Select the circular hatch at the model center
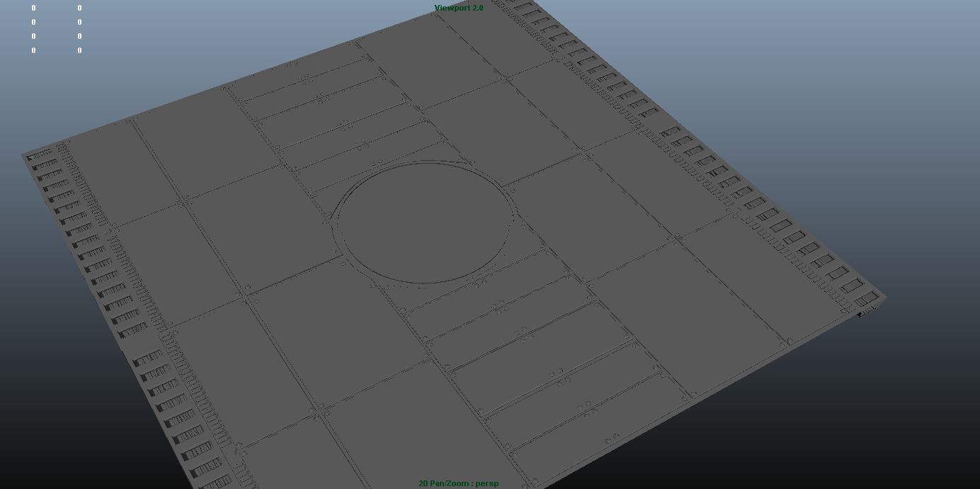 [423, 223]
